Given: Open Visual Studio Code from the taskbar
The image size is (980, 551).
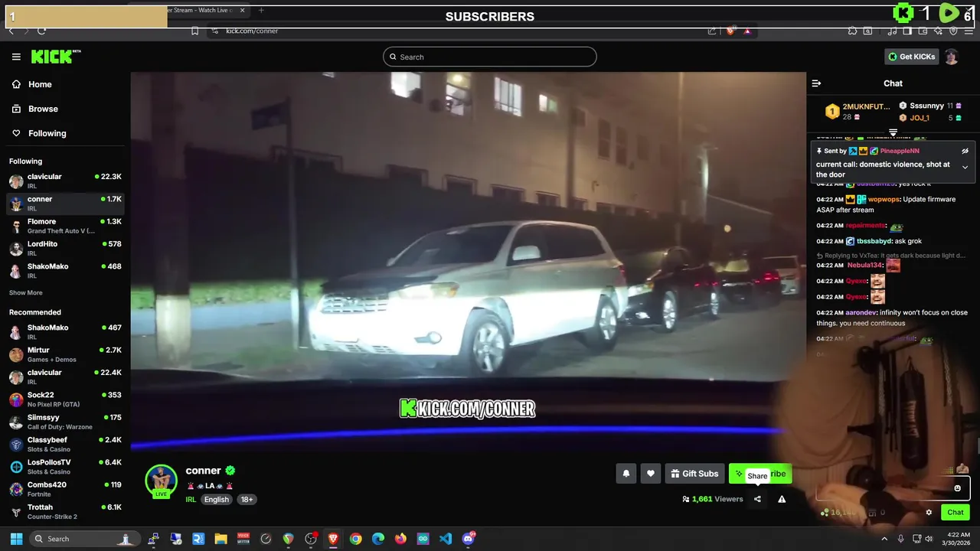Looking at the screenshot, I should click(x=446, y=539).
